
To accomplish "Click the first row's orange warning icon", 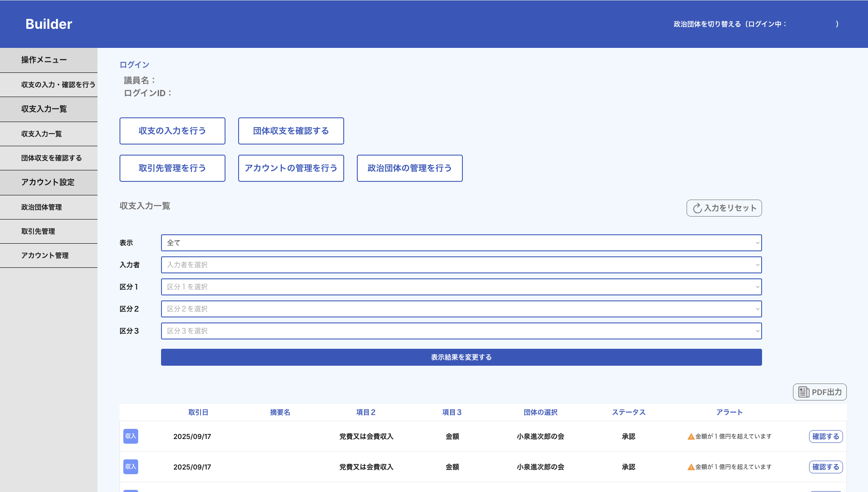I will 691,436.
